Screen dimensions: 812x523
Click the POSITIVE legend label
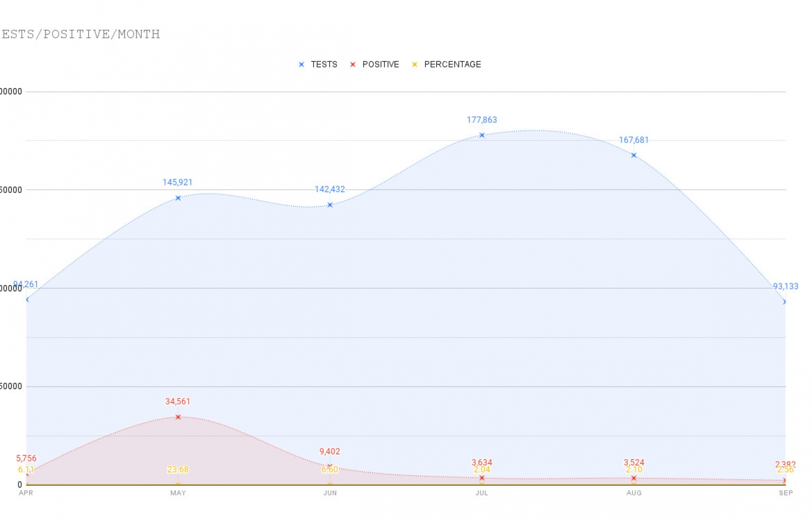tap(381, 64)
